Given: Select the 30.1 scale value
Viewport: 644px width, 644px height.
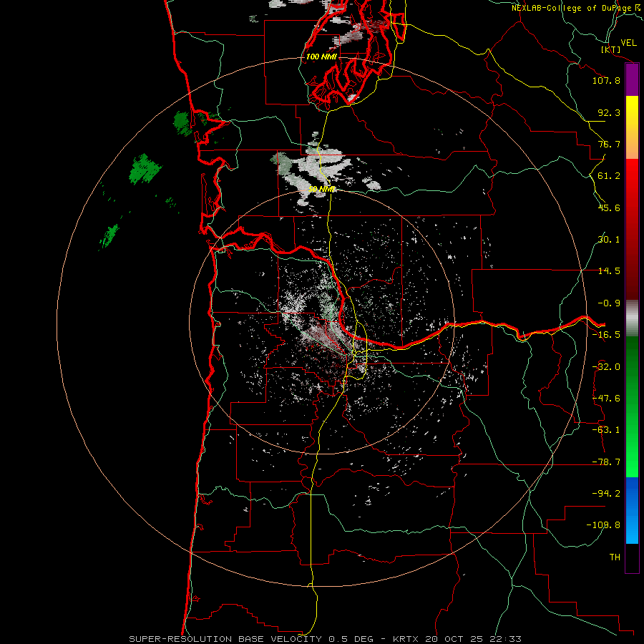Looking at the screenshot, I should coord(609,240).
